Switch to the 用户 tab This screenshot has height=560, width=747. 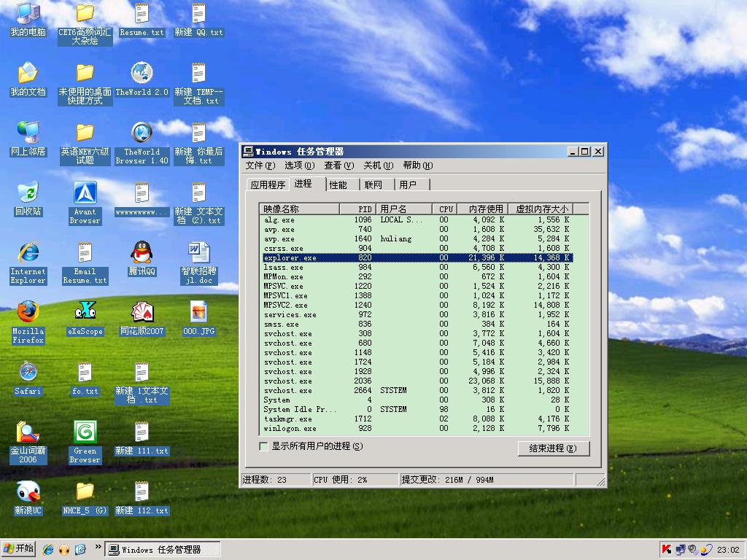pyautogui.click(x=411, y=184)
